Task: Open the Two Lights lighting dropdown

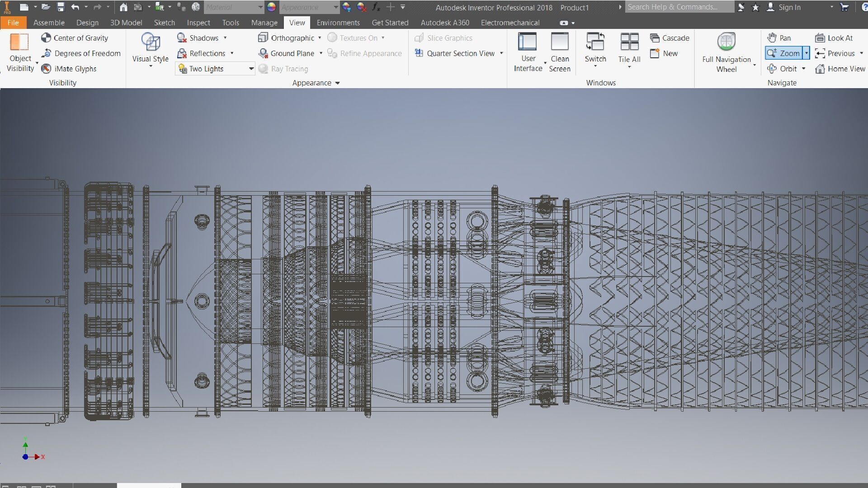Action: tap(251, 69)
